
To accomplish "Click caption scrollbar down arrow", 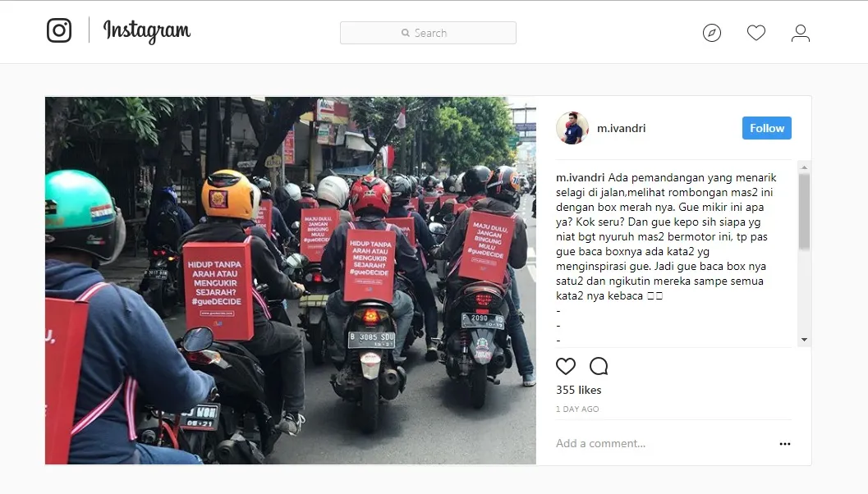I will (x=804, y=340).
